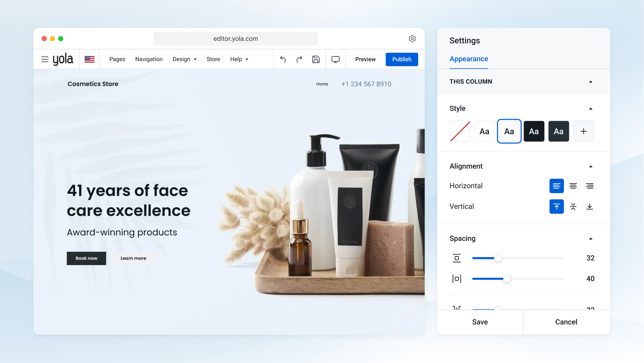Viewport: 644px width, 363px height.
Task: Cancel the settings panel changes
Action: pos(566,322)
